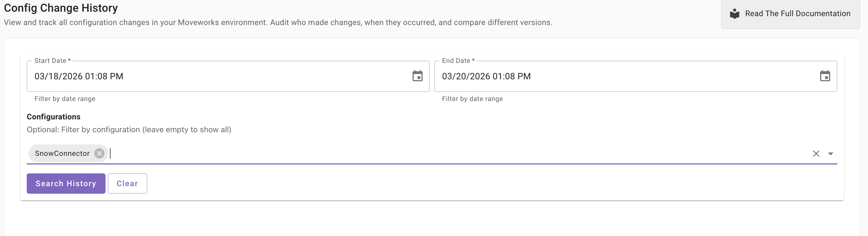Click helper text under Start Date
The height and width of the screenshot is (236, 868).
[65, 99]
